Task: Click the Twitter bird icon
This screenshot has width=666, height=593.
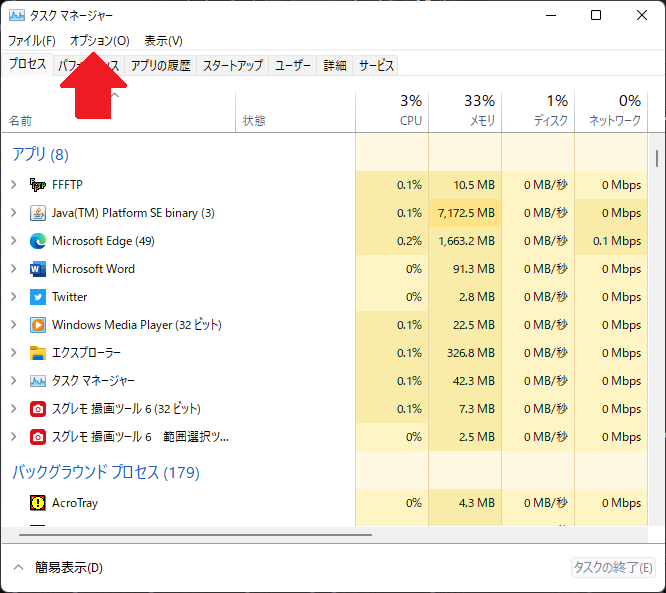Action: (38, 297)
